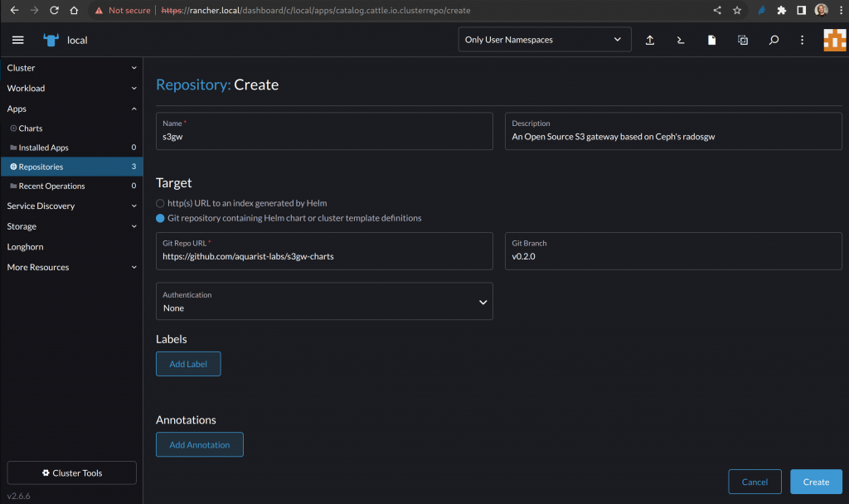Click the user avatar in top right
The image size is (849, 504).
[834, 40]
